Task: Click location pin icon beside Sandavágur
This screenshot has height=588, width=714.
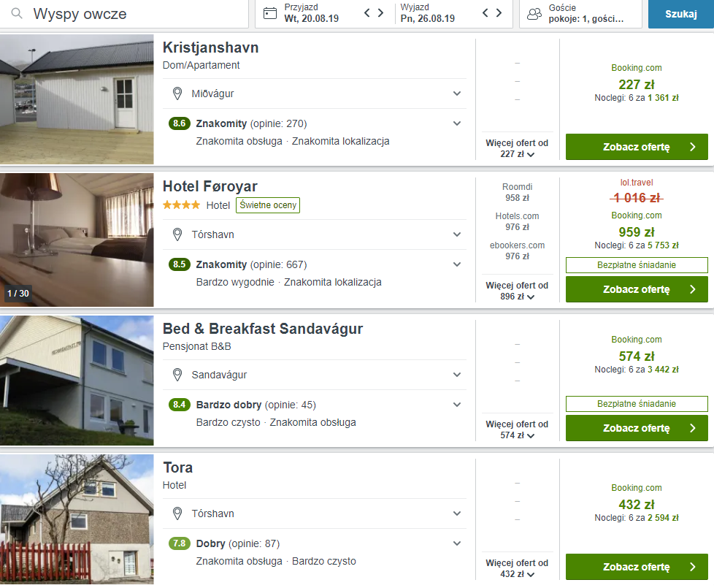Action: [x=177, y=375]
